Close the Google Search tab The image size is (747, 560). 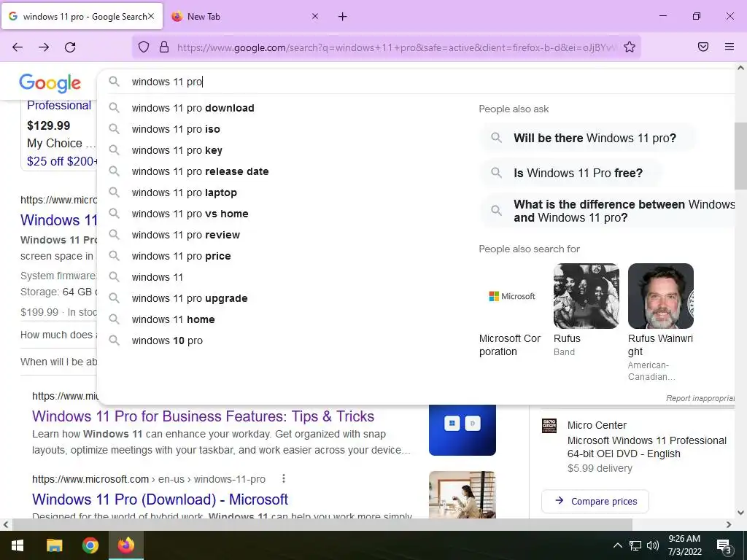[151, 16]
